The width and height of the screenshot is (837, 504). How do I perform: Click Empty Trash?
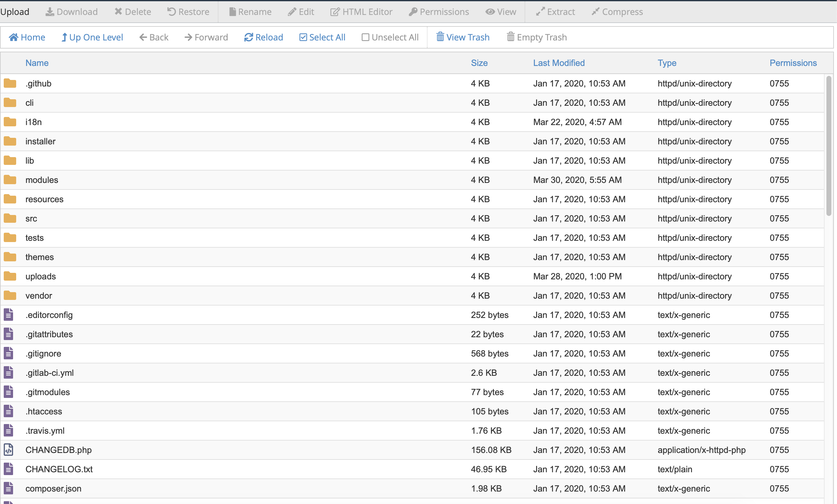point(537,37)
